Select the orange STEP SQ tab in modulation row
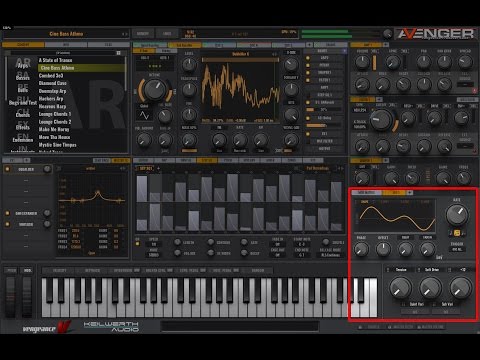This screenshot has height=360, width=480. pyautogui.click(x=207, y=160)
